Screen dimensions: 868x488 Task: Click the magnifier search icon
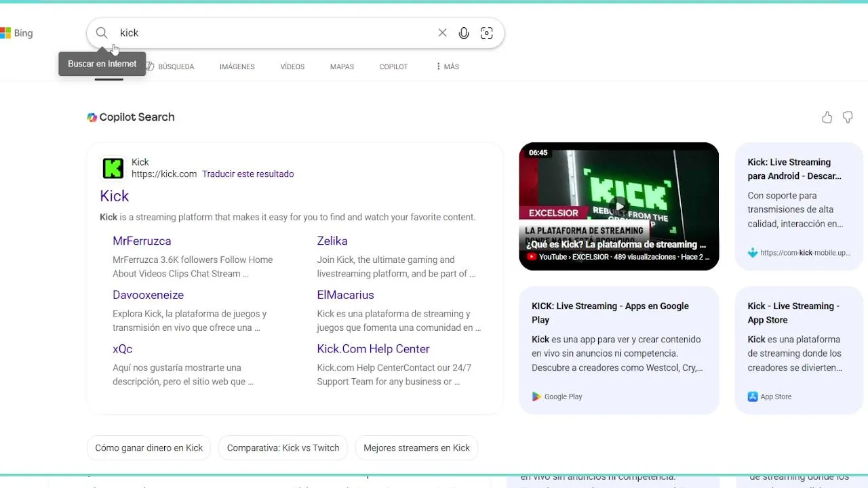102,33
